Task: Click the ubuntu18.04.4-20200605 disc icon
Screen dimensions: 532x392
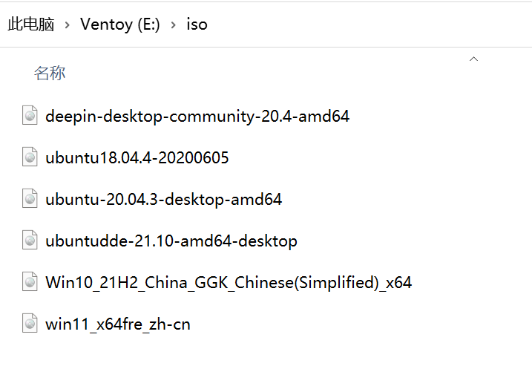Action: (30, 157)
